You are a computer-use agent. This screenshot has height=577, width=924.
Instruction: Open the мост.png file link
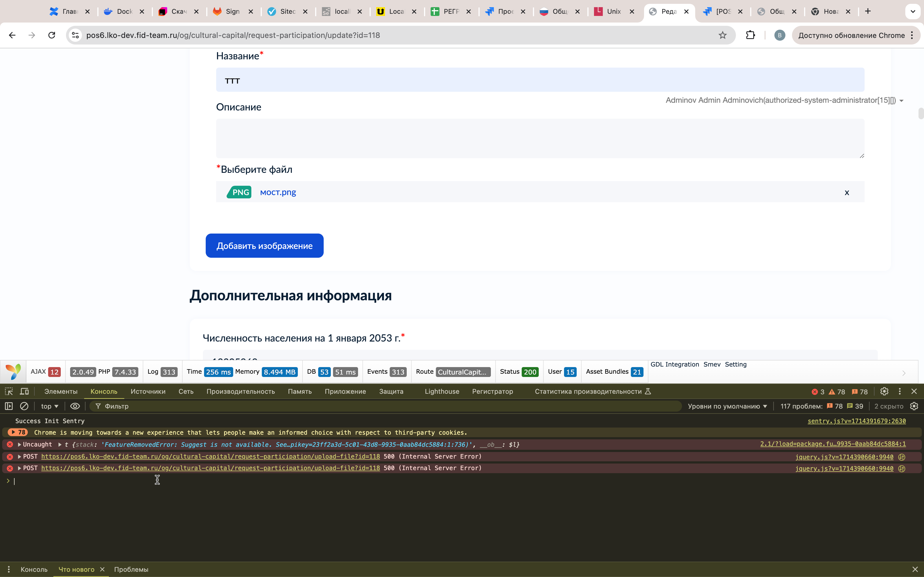(277, 192)
